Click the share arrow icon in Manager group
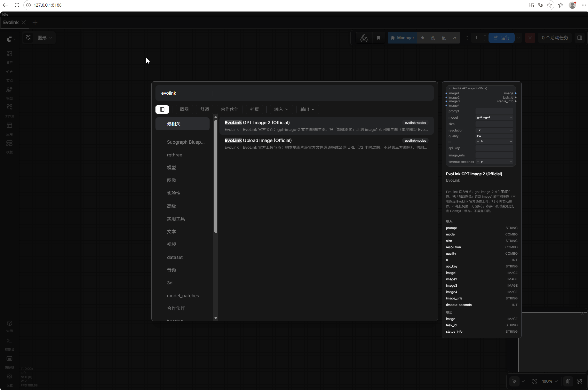The height and width of the screenshot is (390, 588). click(x=454, y=38)
